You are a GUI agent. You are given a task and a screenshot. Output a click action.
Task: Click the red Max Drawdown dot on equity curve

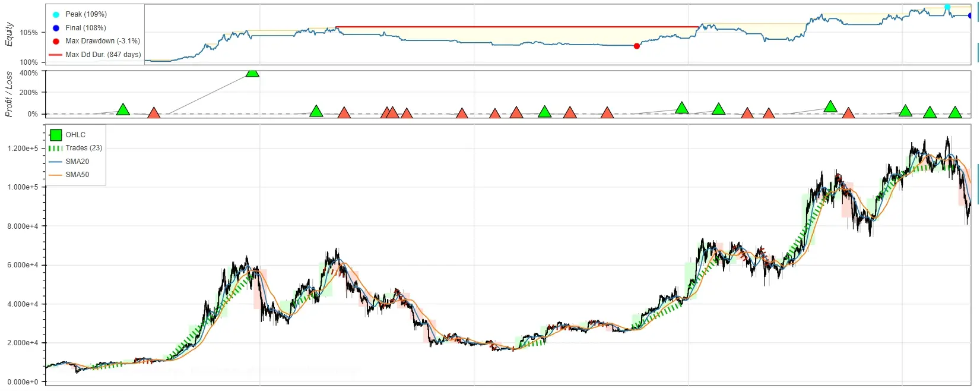pos(637,46)
